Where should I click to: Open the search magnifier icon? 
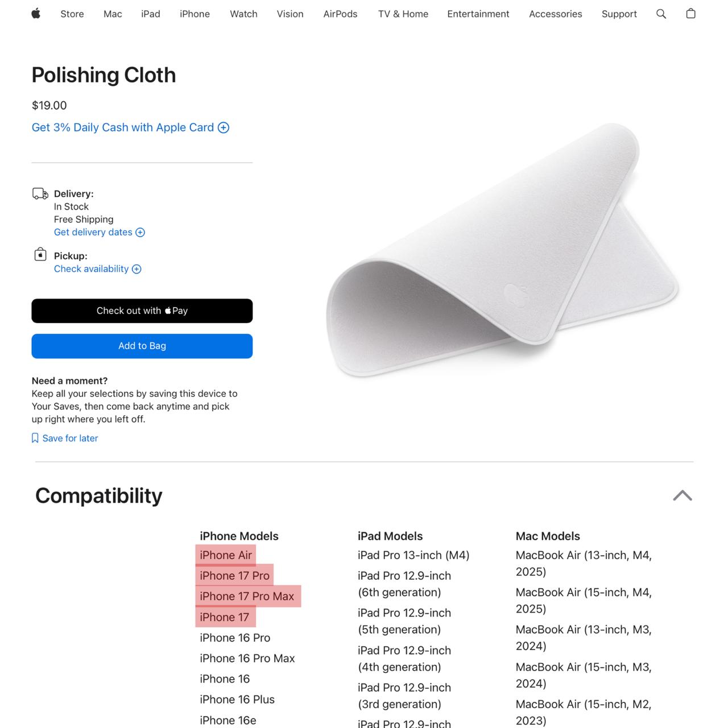click(x=661, y=14)
